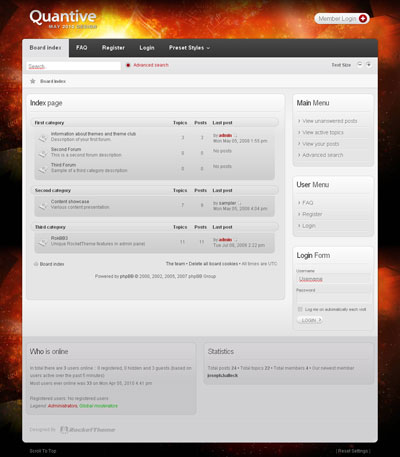Click Scroll To Top link
The width and height of the screenshot is (400, 457).
click(43, 451)
